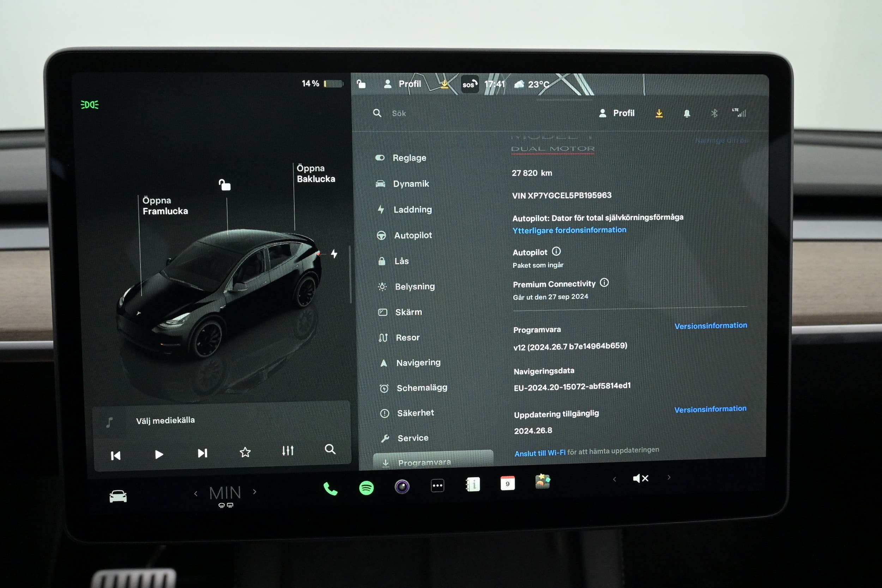This screenshot has width=882, height=588.
Task: Open the Reglage menu
Action: pyautogui.click(x=401, y=158)
